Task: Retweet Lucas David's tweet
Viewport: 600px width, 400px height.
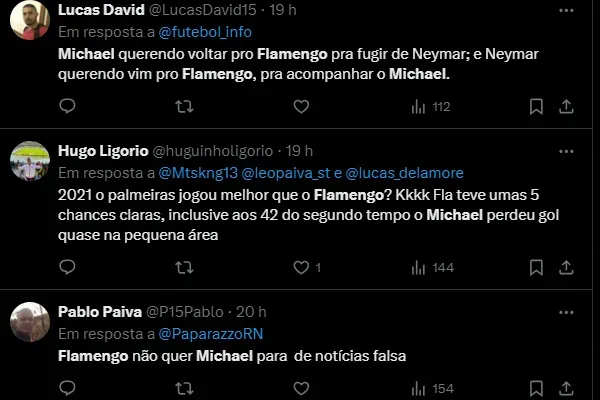Action: point(184,106)
